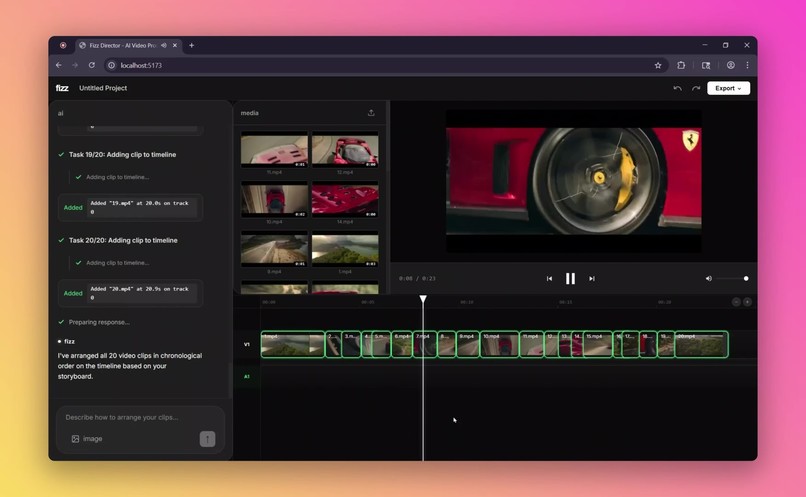The image size is (806, 497).
Task: Undo the last action
Action: (x=677, y=88)
